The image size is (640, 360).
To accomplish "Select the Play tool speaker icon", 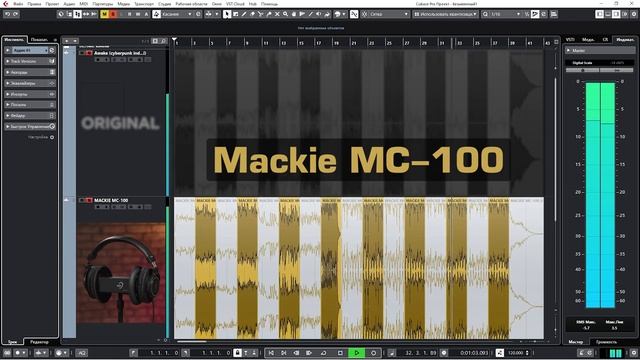I will pos(319,14).
